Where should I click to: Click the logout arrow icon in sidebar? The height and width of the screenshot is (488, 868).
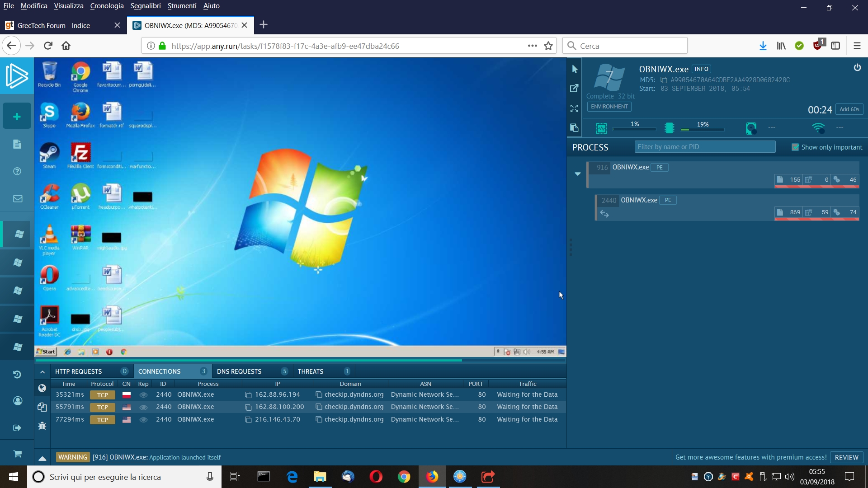(x=18, y=427)
